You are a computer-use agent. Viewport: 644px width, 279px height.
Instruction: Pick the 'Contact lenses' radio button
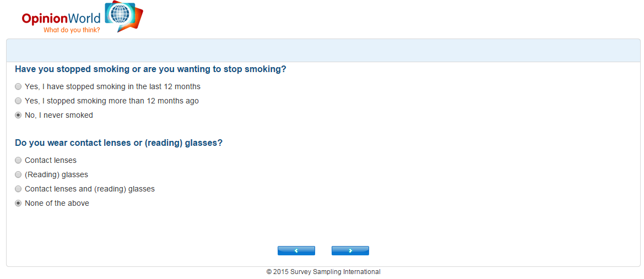pos(18,160)
